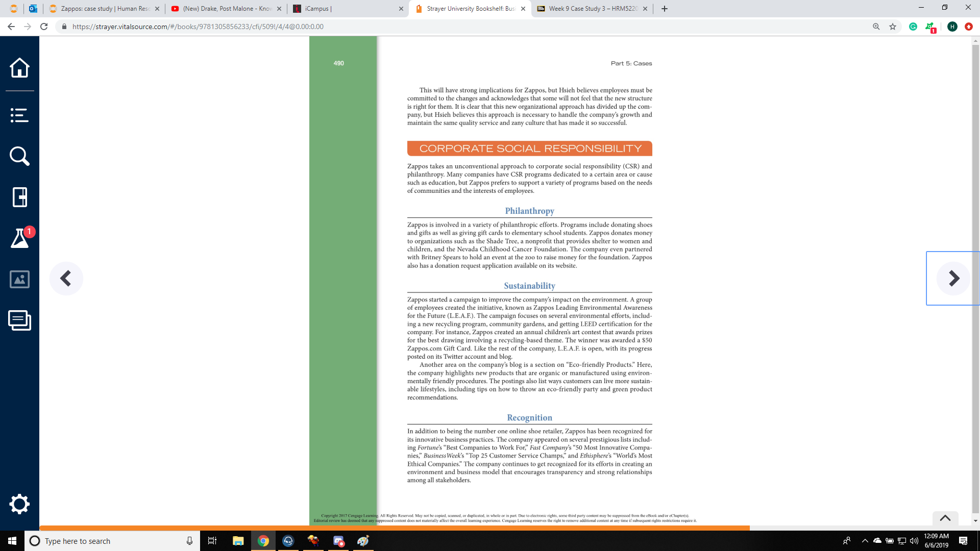Image resolution: width=980 pixels, height=551 pixels.
Task: Click the OneDrive cloud tray icon
Action: pos(877,541)
